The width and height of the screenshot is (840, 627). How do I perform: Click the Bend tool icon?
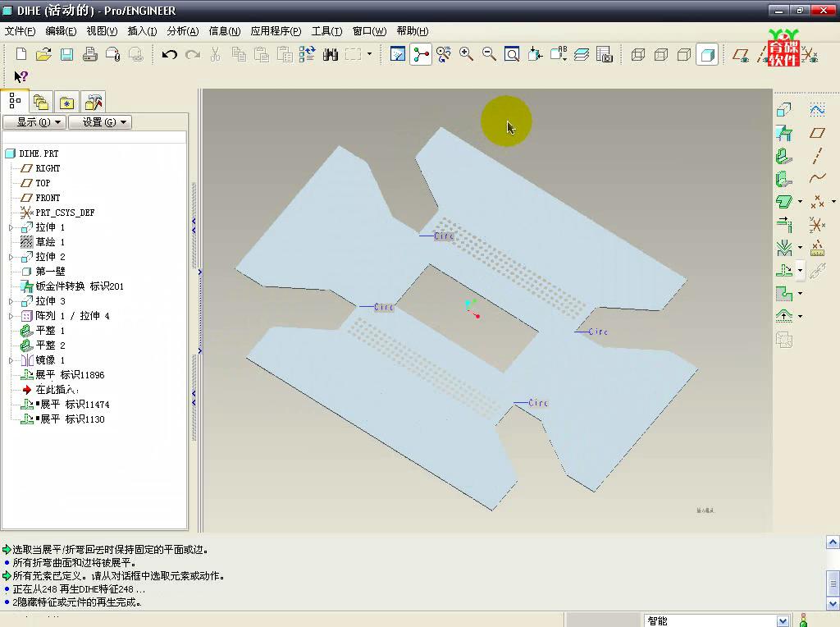click(783, 248)
